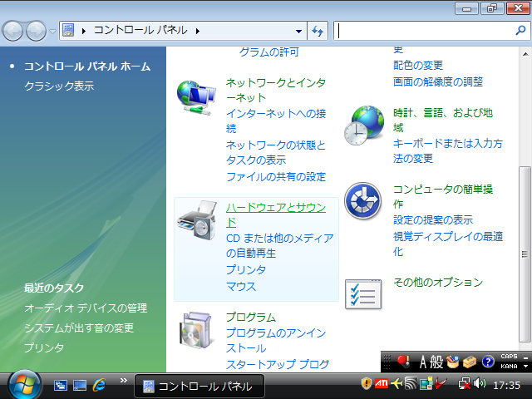Viewport: 532px width, 399px height.
Task: Toggle KANA on the language bar
Action: (509, 367)
